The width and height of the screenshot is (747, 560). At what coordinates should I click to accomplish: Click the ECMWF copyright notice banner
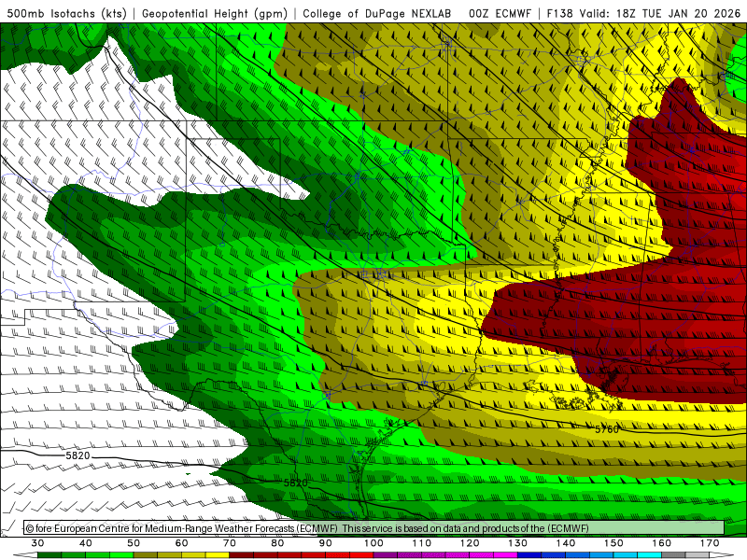point(374,528)
